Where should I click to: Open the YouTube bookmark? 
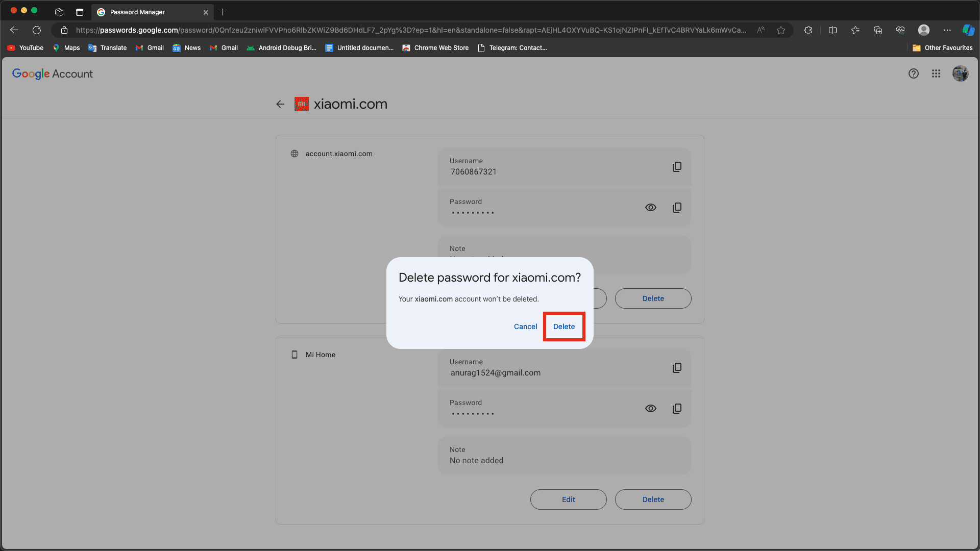pos(26,48)
